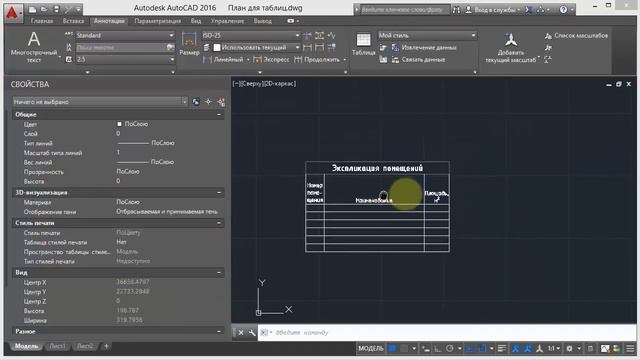The height and width of the screenshot is (360, 640).
Task: Open the Мой стиль table style dropdown
Action: [427, 36]
